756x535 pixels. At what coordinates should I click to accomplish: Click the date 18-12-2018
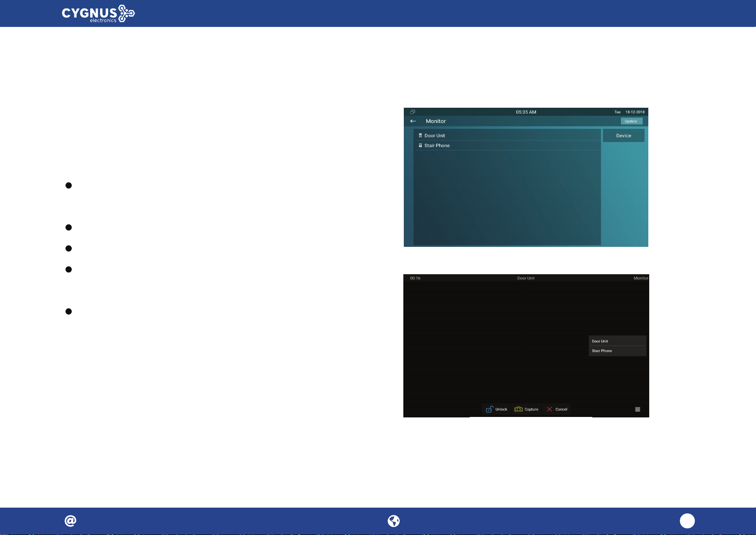point(635,112)
